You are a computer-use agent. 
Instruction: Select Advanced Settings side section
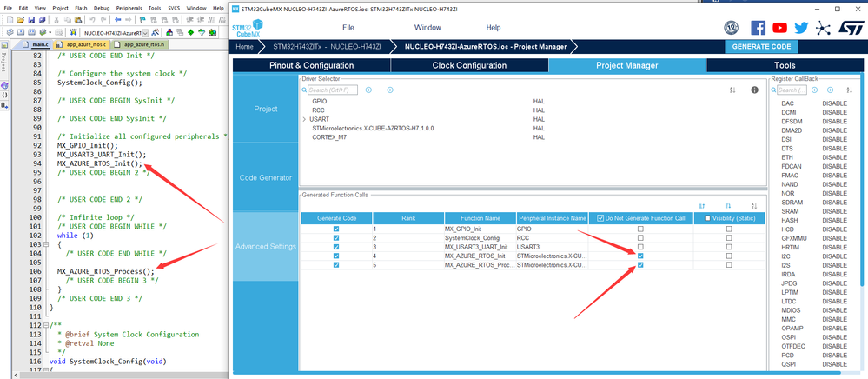(266, 247)
